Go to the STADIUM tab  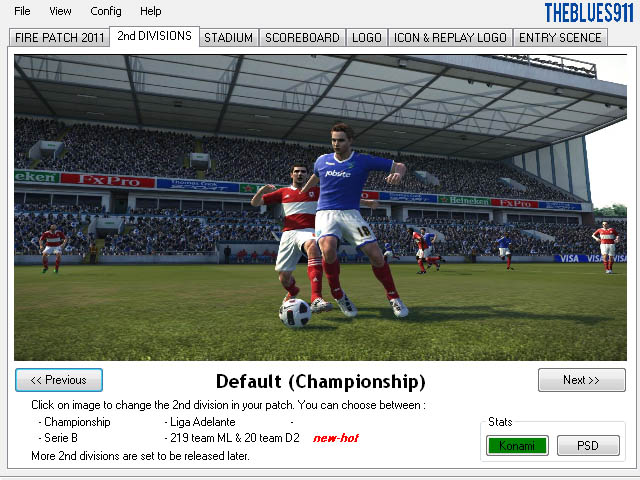(x=229, y=38)
